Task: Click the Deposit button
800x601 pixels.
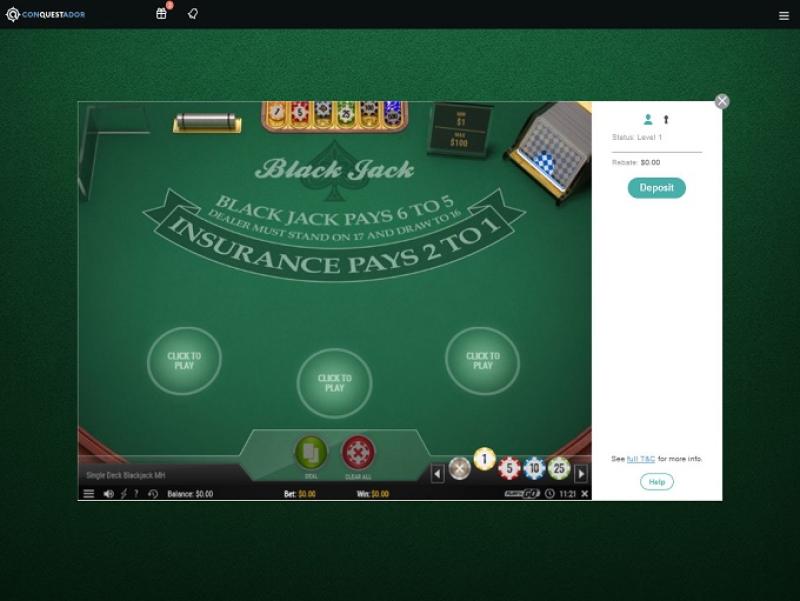Action: [657, 188]
